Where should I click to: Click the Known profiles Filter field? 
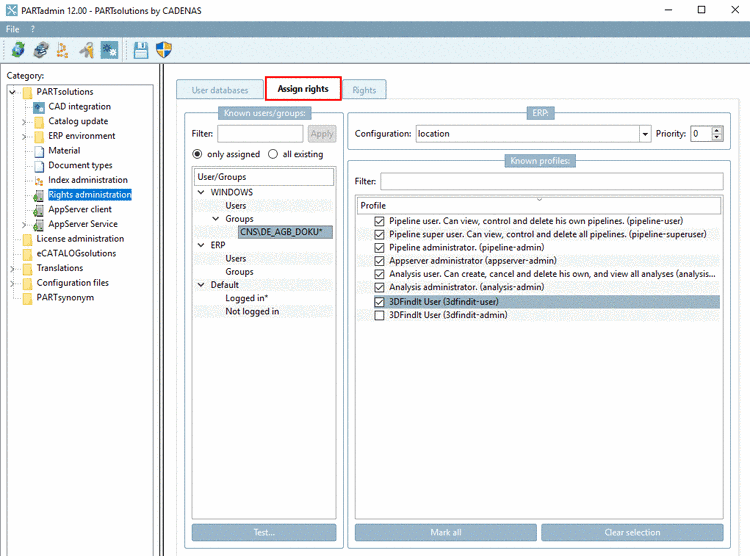tap(552, 181)
